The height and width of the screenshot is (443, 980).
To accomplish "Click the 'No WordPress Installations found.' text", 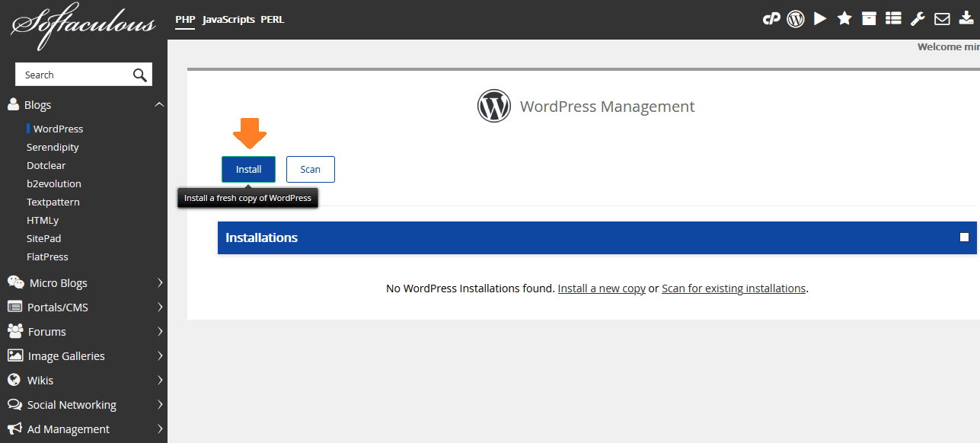I will point(471,288).
